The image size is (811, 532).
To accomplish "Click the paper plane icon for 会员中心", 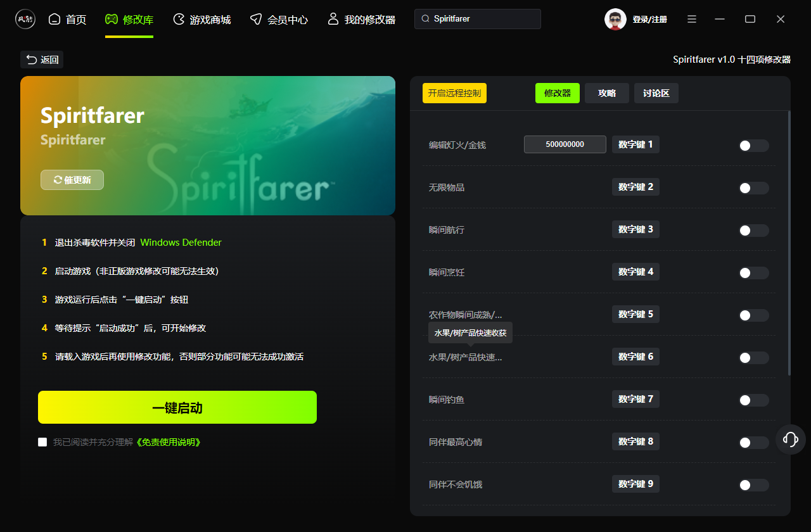I will tap(255, 19).
